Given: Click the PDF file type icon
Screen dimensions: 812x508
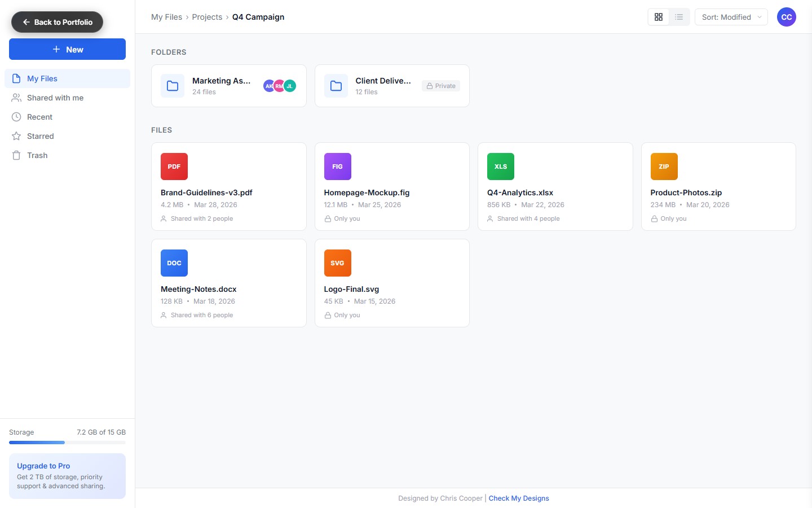Looking at the screenshot, I should pyautogui.click(x=174, y=167).
